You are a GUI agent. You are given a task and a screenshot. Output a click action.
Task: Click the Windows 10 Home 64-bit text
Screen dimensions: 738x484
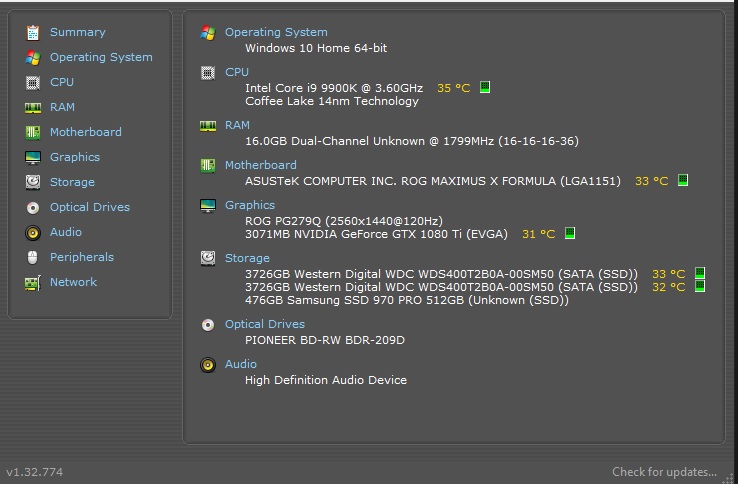[316, 48]
